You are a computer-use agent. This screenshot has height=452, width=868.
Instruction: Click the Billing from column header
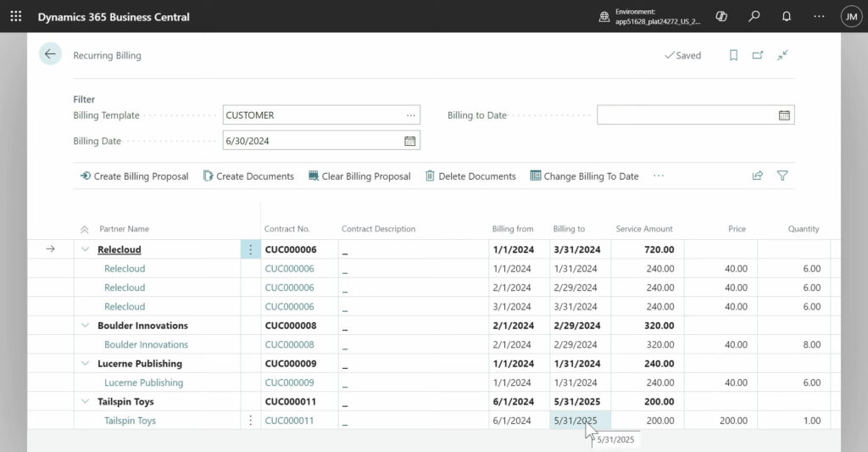click(x=513, y=229)
